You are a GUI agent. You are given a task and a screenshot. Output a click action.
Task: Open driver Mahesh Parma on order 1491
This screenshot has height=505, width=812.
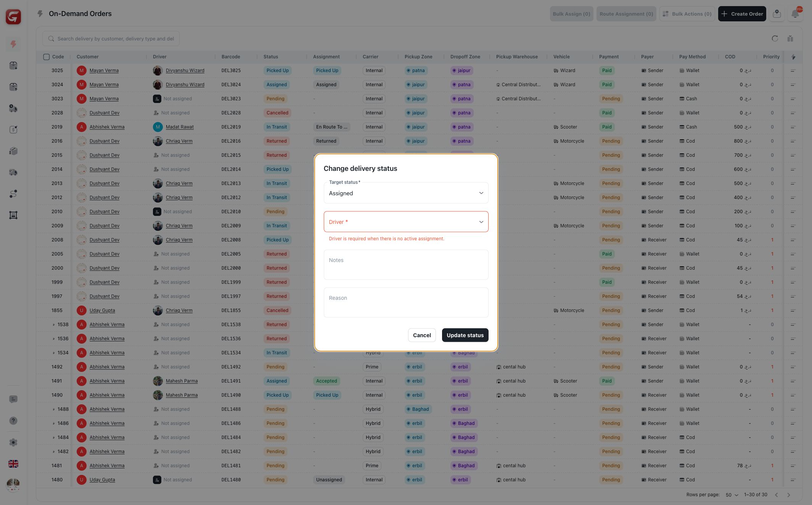pyautogui.click(x=182, y=381)
